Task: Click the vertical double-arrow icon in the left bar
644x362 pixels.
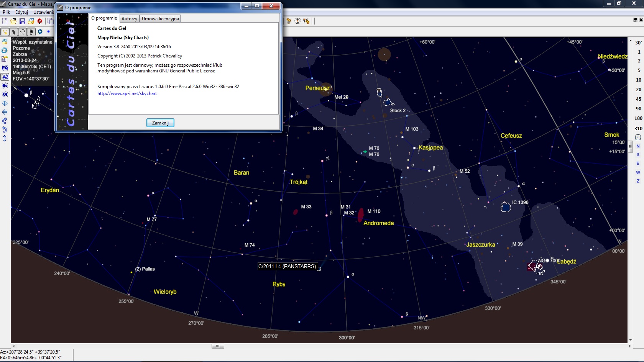Action: pos(5,138)
